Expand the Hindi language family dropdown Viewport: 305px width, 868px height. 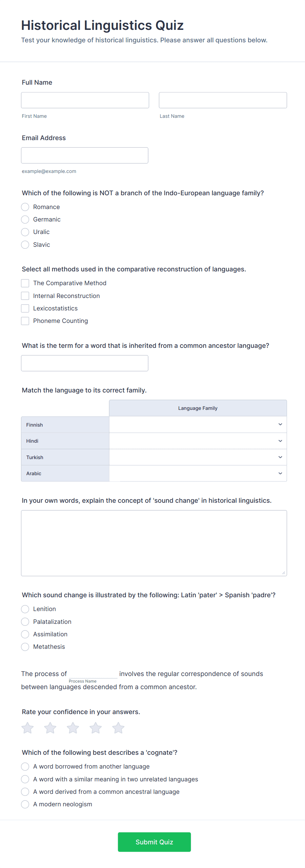198,441
